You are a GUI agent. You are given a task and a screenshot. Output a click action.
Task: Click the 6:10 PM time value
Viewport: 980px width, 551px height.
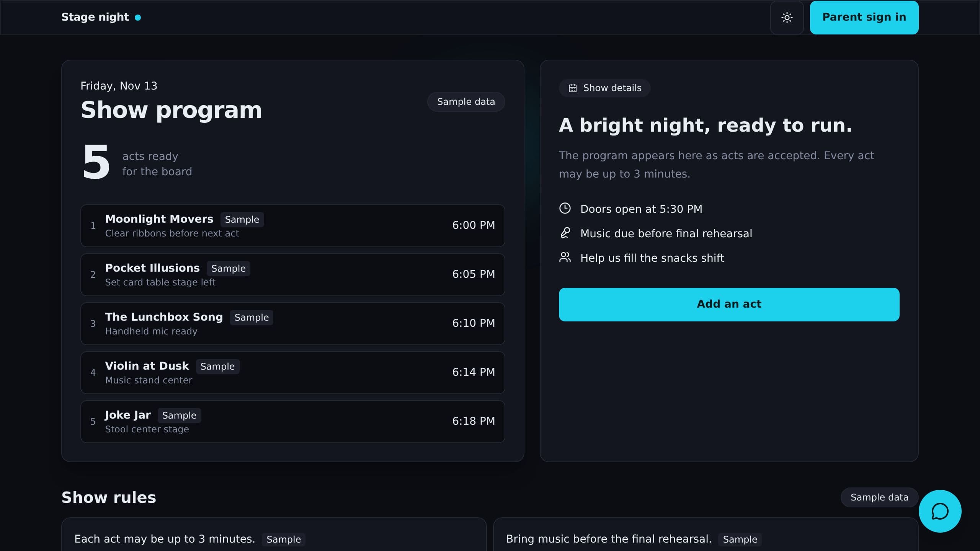point(474,323)
